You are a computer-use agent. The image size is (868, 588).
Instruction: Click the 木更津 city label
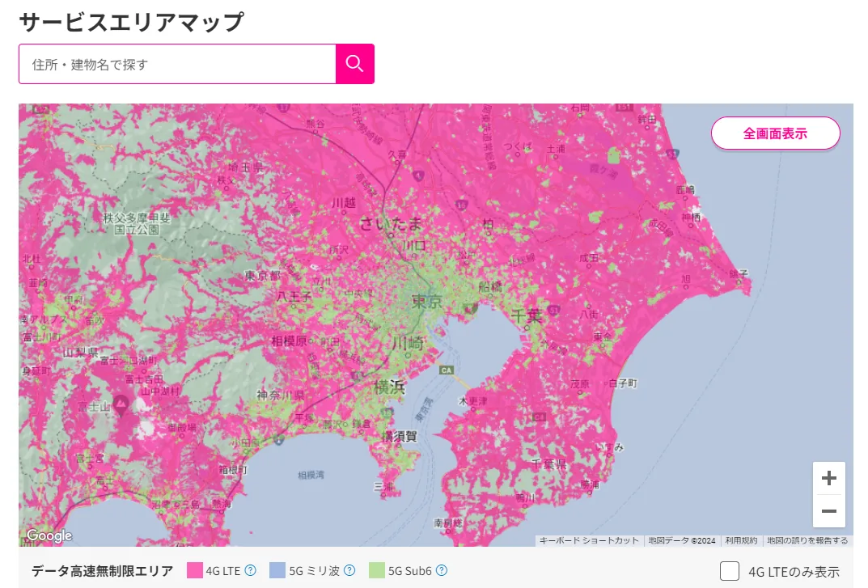(473, 401)
